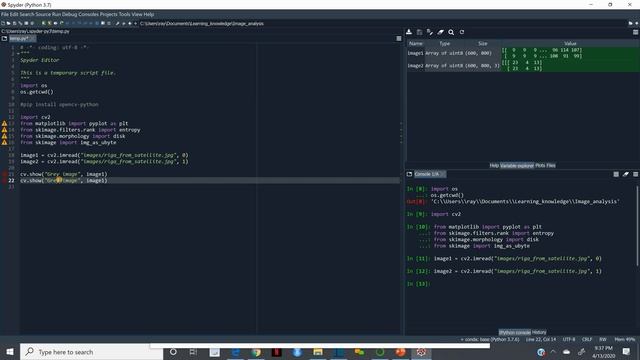Sort by the Value column header

coord(570,43)
